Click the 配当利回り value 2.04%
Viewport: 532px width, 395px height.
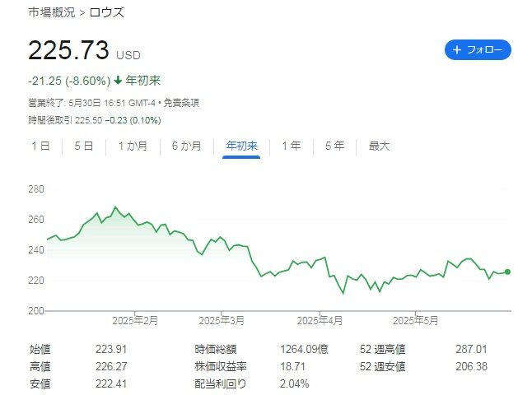[x=295, y=383]
